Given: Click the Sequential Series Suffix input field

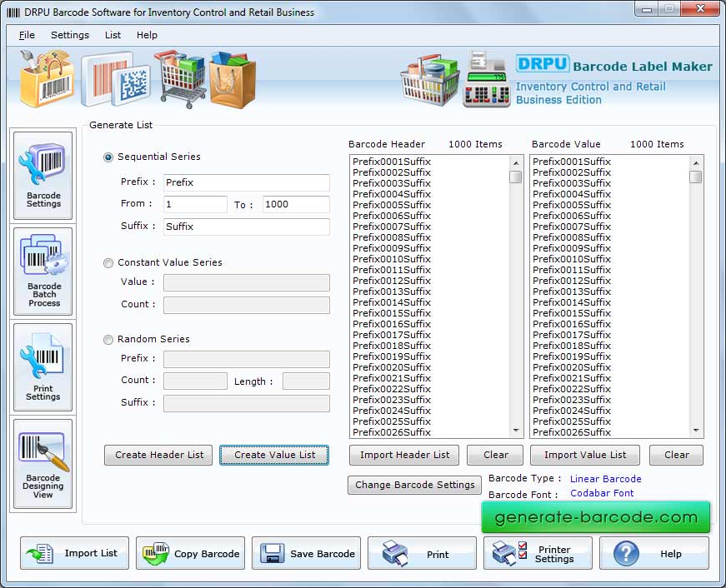Looking at the screenshot, I should click(x=247, y=227).
